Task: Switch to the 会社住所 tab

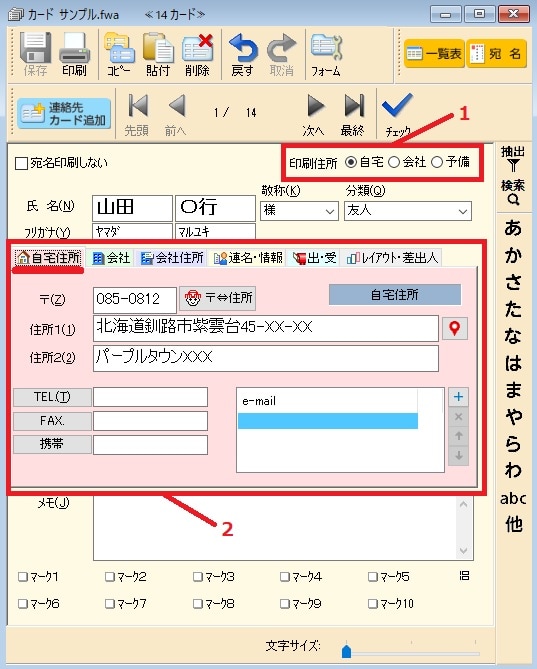Action: click(x=172, y=258)
